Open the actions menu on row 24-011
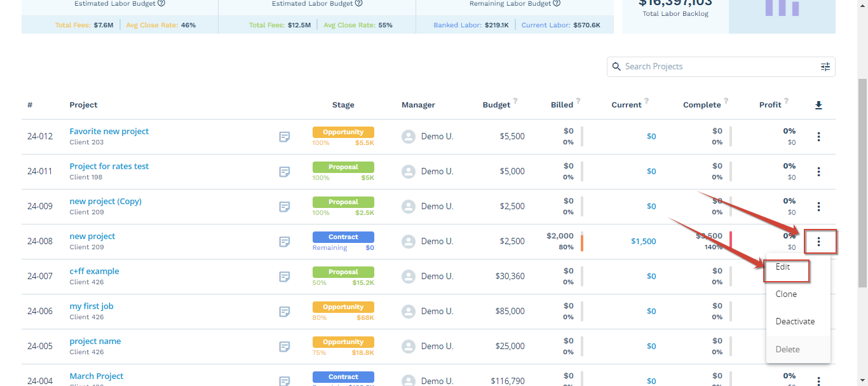 pyautogui.click(x=819, y=172)
